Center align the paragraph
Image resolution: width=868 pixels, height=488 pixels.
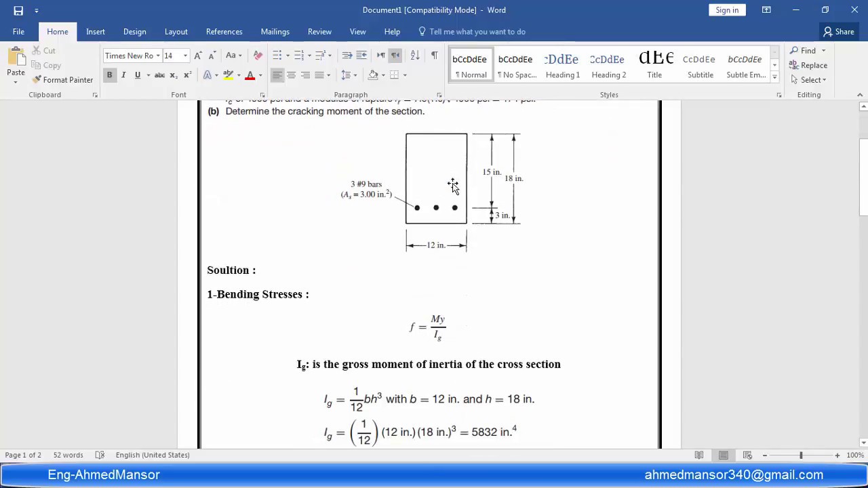[x=291, y=75]
